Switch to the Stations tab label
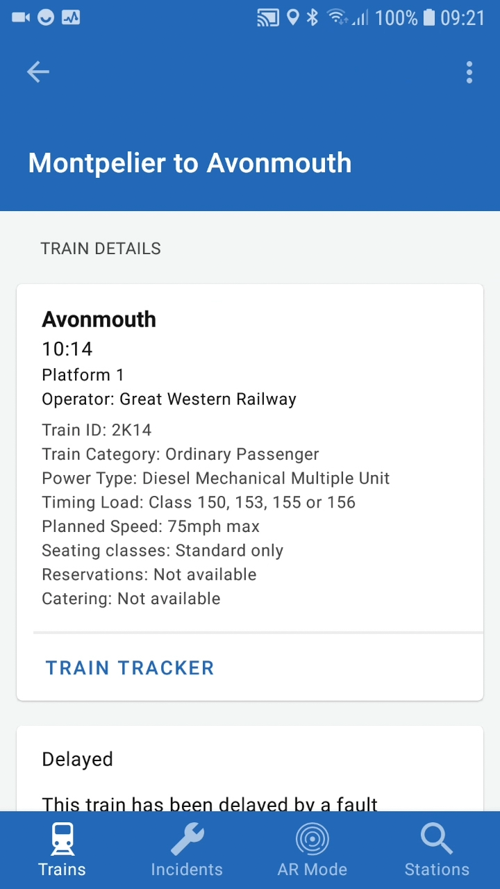 (x=437, y=869)
